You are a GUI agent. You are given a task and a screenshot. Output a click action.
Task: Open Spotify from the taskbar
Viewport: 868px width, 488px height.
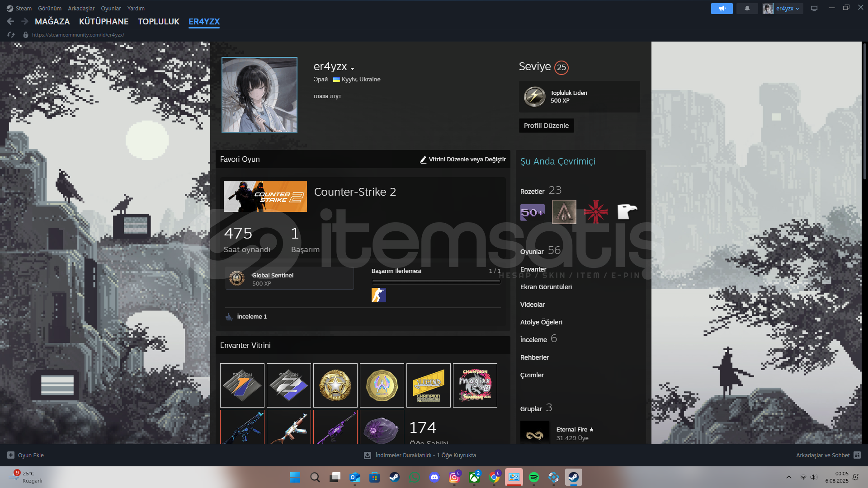[534, 477]
